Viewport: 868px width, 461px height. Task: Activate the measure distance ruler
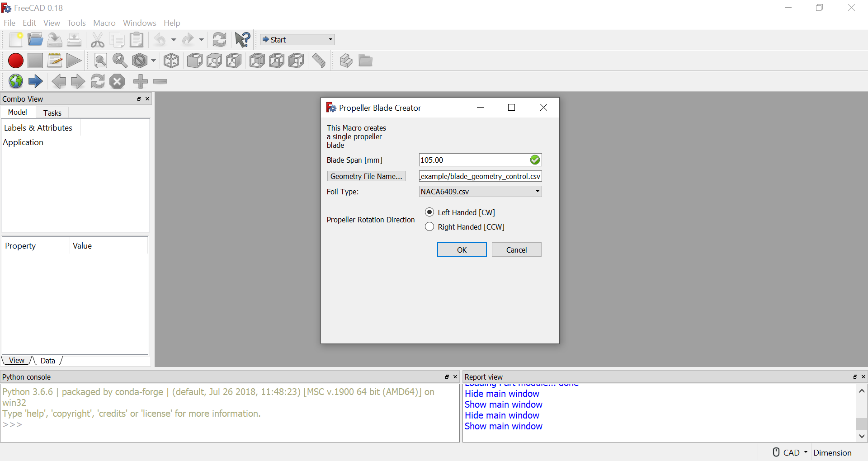pos(319,61)
